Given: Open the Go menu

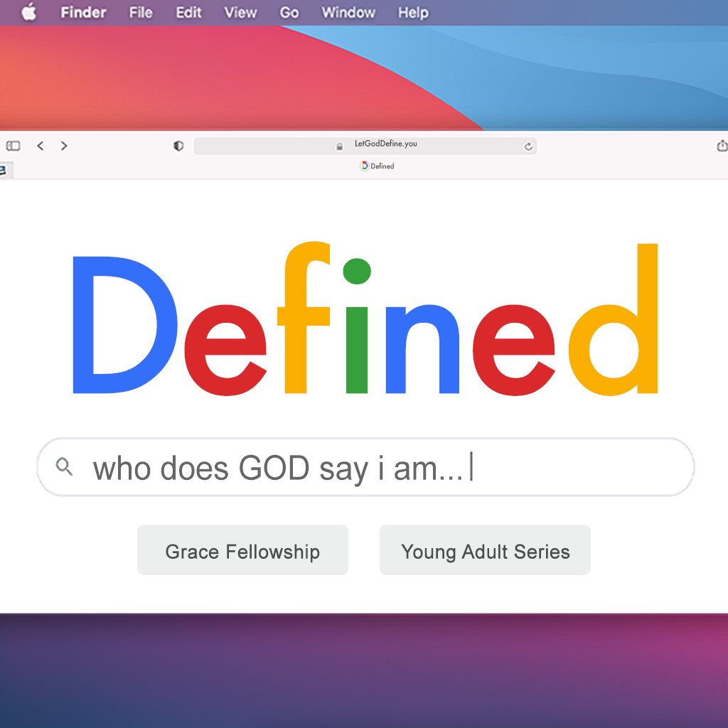Looking at the screenshot, I should click(289, 13).
